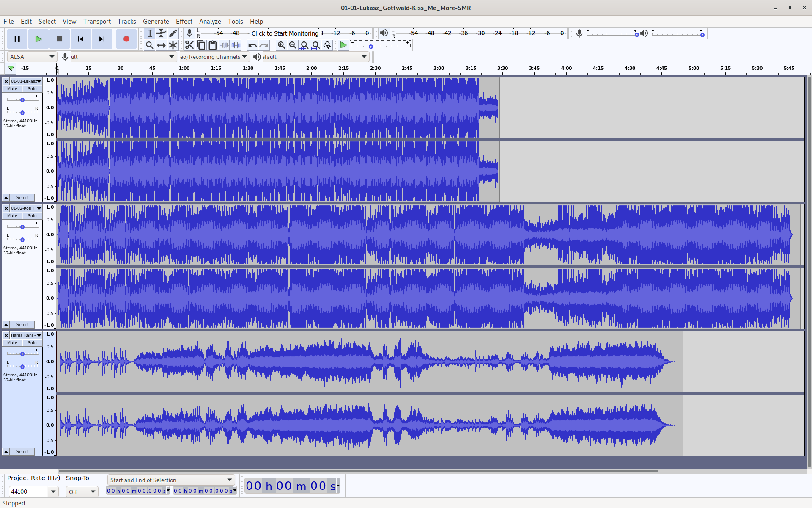Zoom In on the waveform
This screenshot has height=508, width=812.
pyautogui.click(x=281, y=45)
